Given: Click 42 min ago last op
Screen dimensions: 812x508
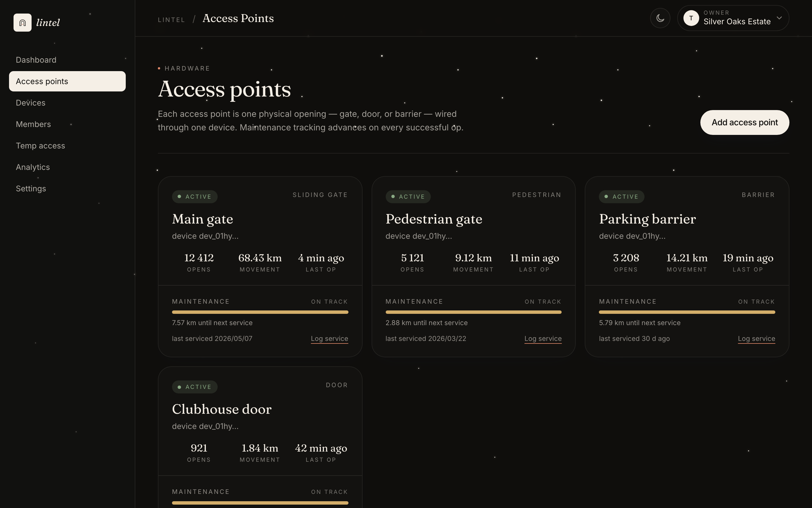Looking at the screenshot, I should click(321, 448).
